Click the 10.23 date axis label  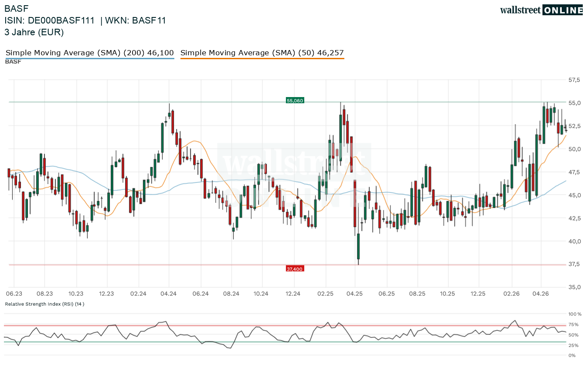point(76,294)
